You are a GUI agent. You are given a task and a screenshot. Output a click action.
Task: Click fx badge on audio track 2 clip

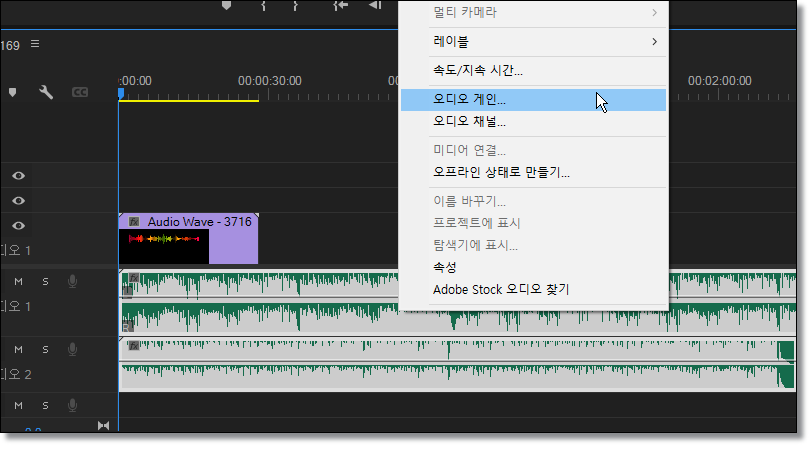tap(134, 346)
